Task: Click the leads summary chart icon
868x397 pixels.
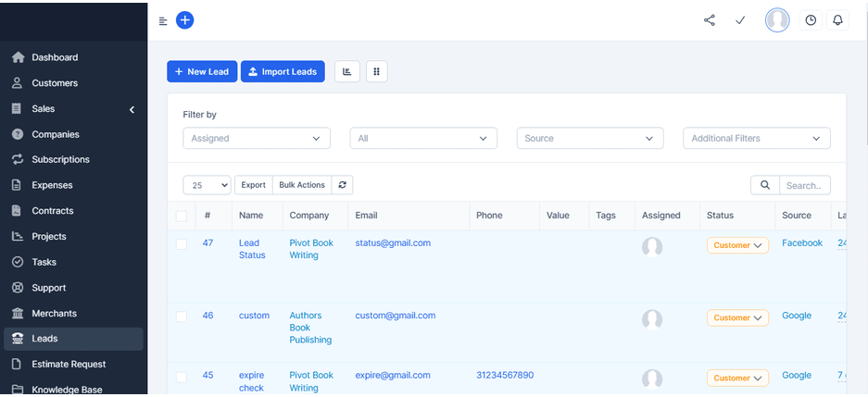Action: click(x=347, y=71)
